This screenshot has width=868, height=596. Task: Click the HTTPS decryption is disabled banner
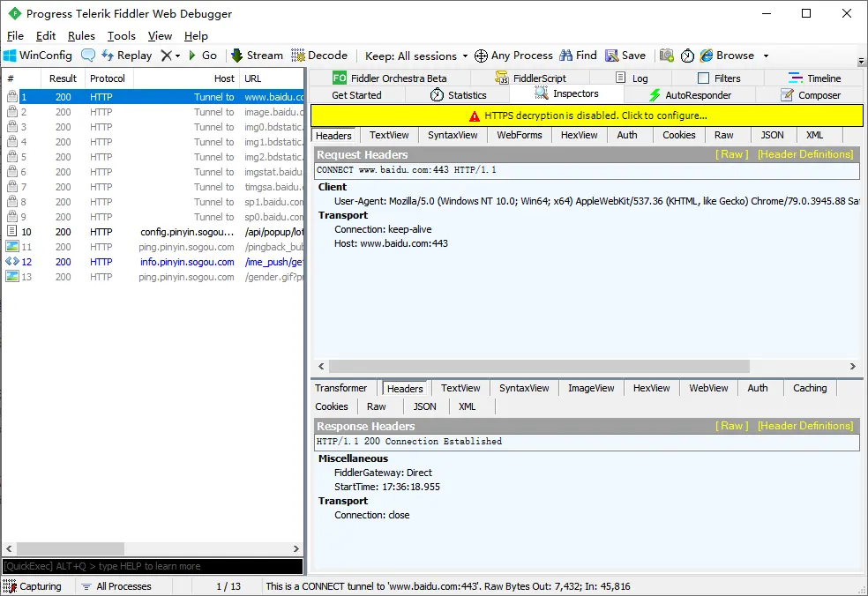click(x=587, y=115)
